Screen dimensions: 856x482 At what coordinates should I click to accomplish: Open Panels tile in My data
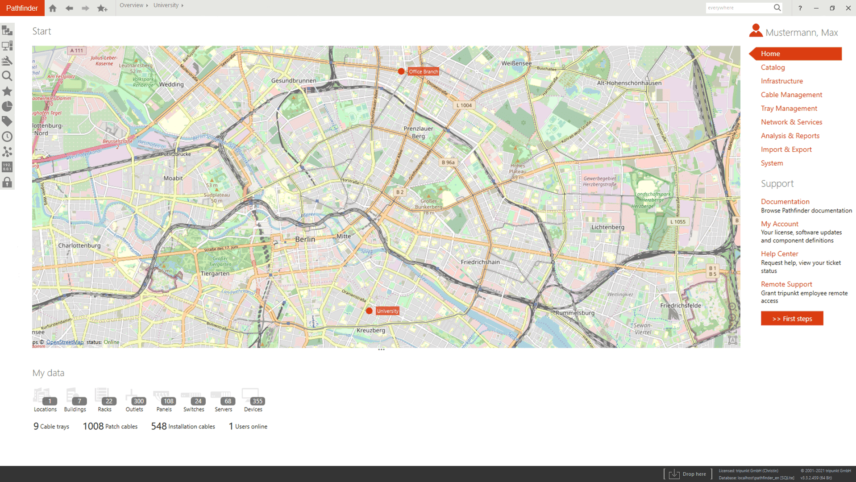164,400
